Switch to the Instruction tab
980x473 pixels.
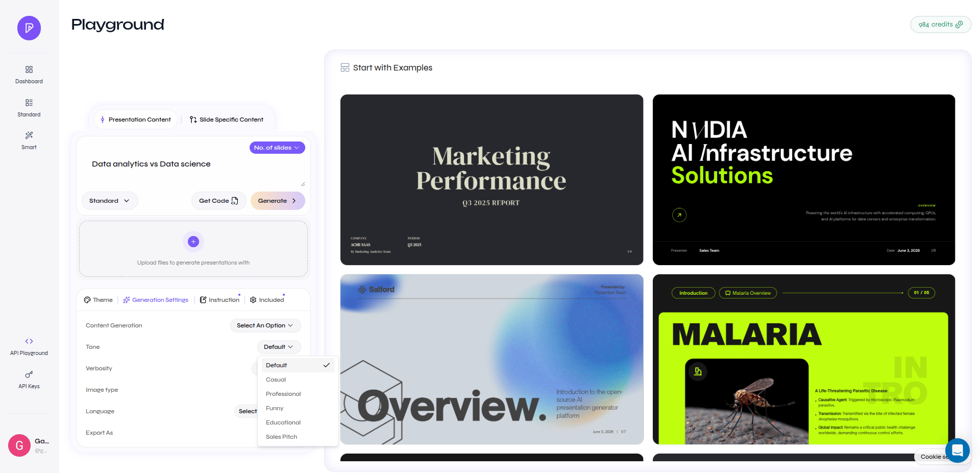click(219, 300)
